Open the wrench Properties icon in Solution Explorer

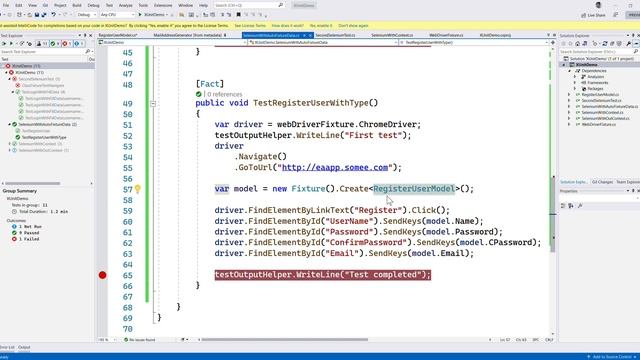629,43
